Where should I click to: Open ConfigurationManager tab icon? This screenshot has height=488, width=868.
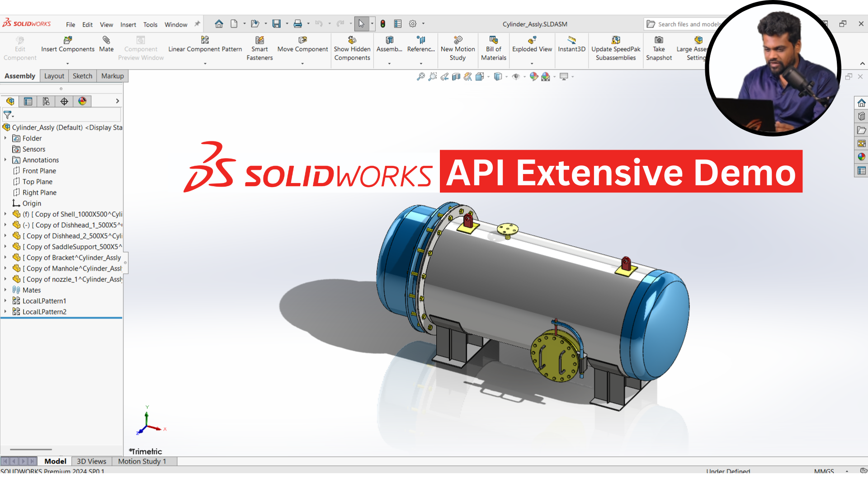tap(46, 101)
